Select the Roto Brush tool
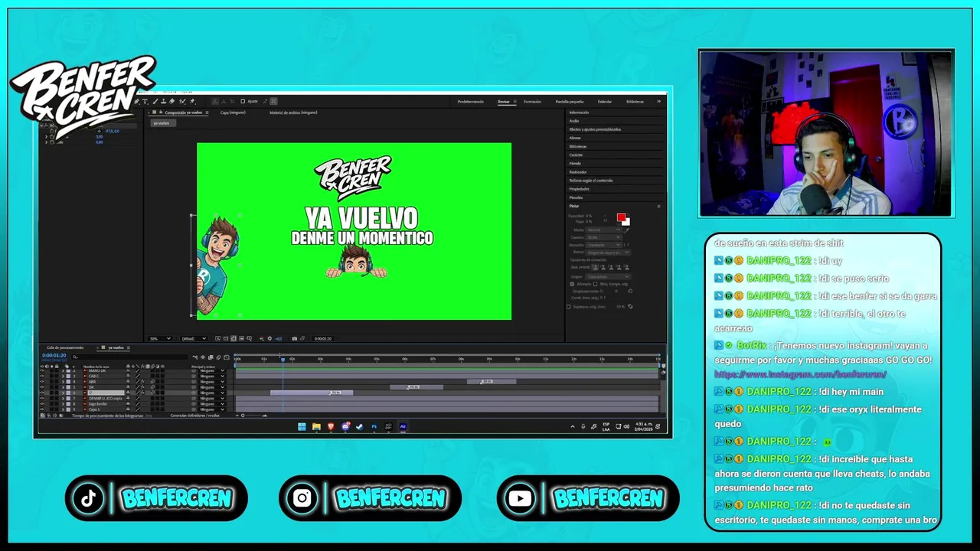This screenshot has height=551, width=980. pos(182,101)
